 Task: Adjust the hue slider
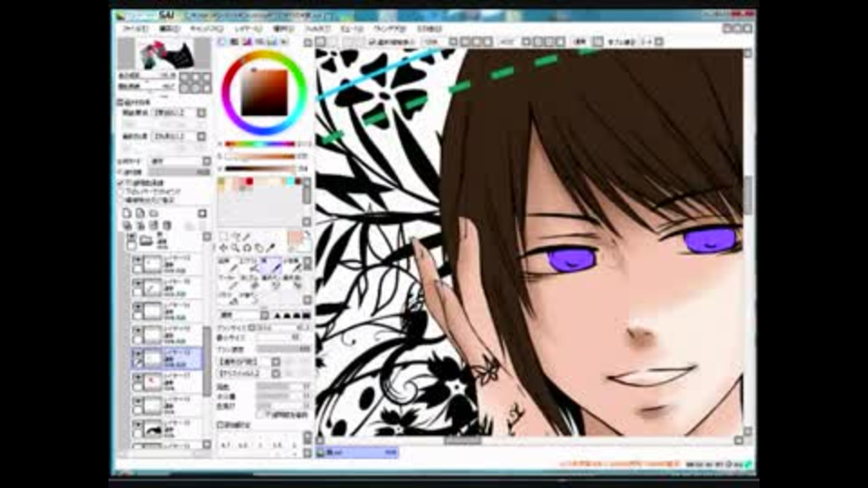260,145
